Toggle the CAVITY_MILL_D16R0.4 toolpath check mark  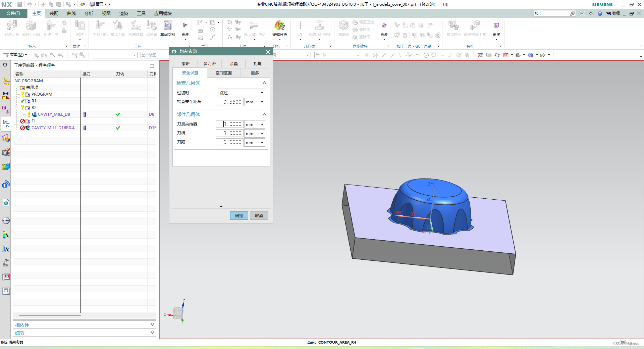point(118,128)
